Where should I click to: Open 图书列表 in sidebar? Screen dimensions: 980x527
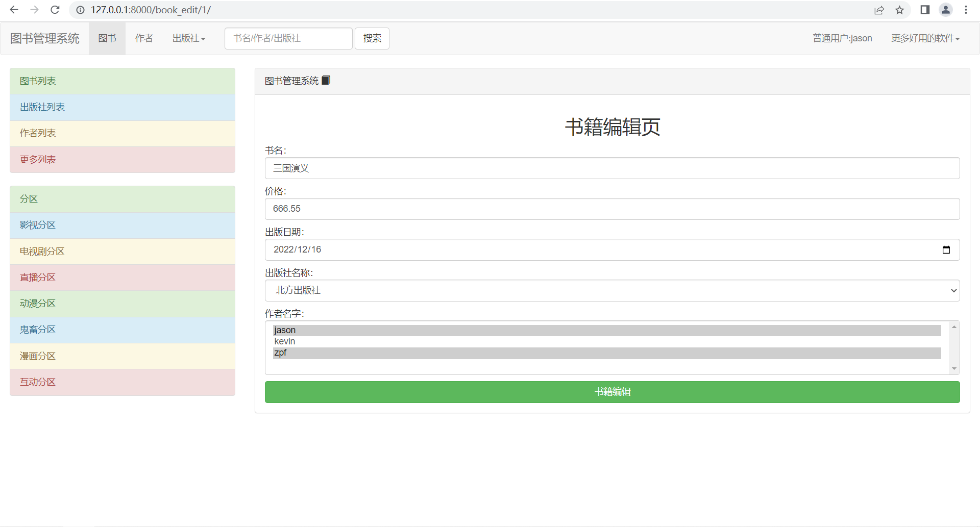pyautogui.click(x=122, y=81)
